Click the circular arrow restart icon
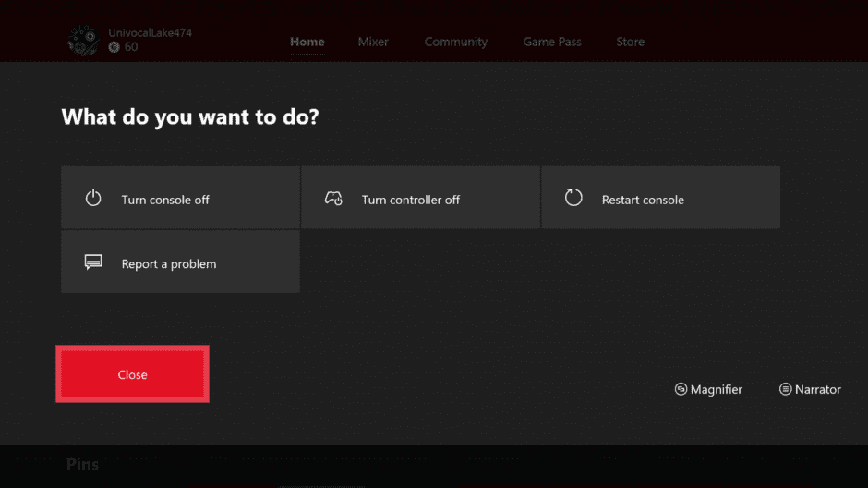 point(573,198)
